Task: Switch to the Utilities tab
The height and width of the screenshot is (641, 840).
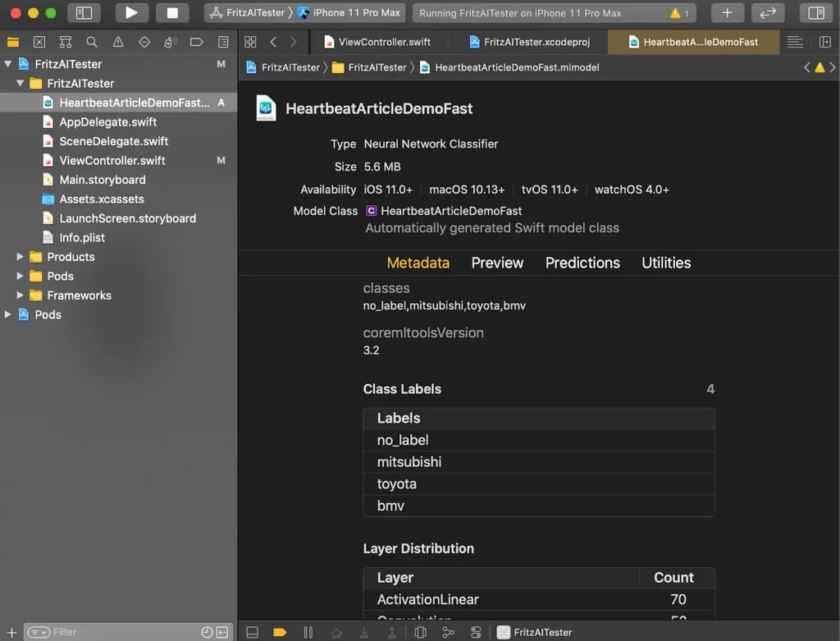Action: 666,263
